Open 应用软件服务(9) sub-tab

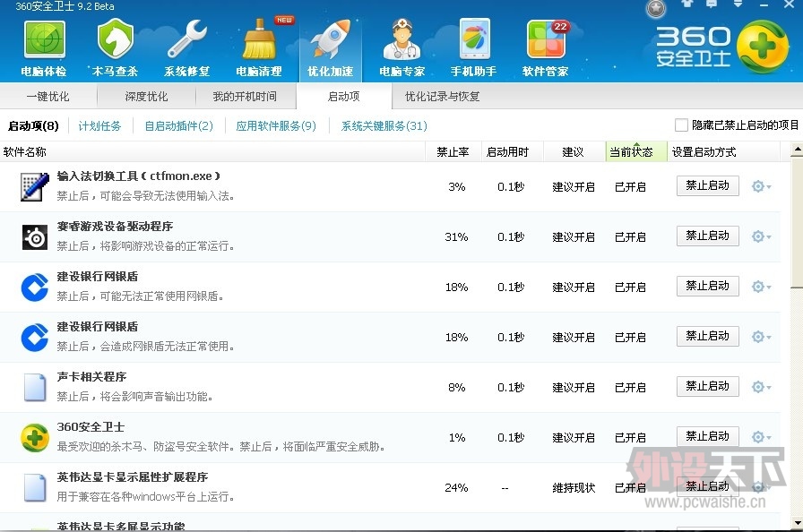tap(276, 126)
